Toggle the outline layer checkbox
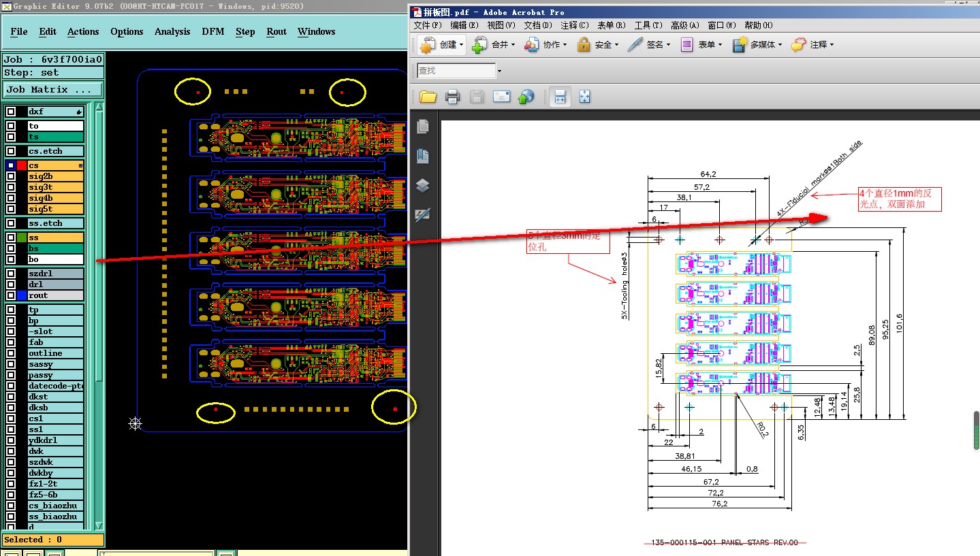This screenshot has height=556, width=980. pyautogui.click(x=11, y=353)
